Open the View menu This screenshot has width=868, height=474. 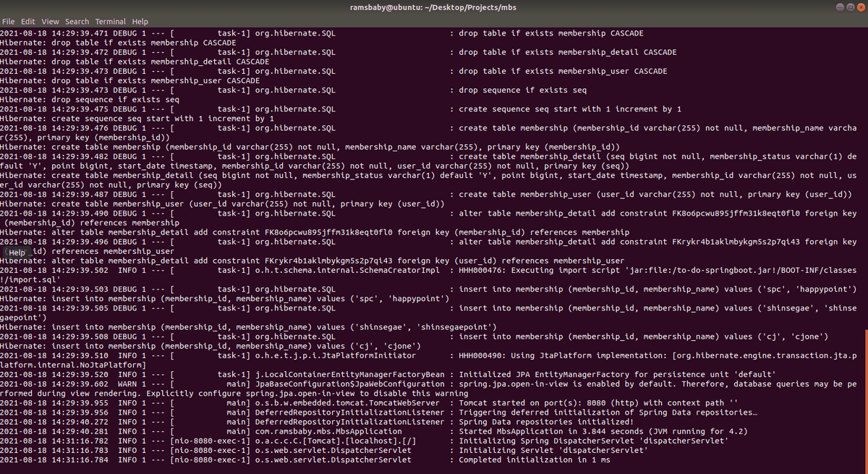(x=50, y=21)
